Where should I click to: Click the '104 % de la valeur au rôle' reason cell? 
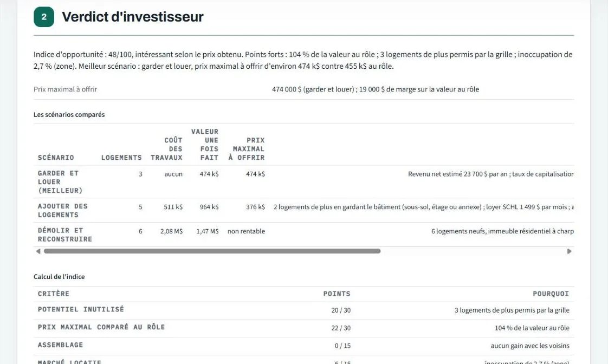coord(532,328)
